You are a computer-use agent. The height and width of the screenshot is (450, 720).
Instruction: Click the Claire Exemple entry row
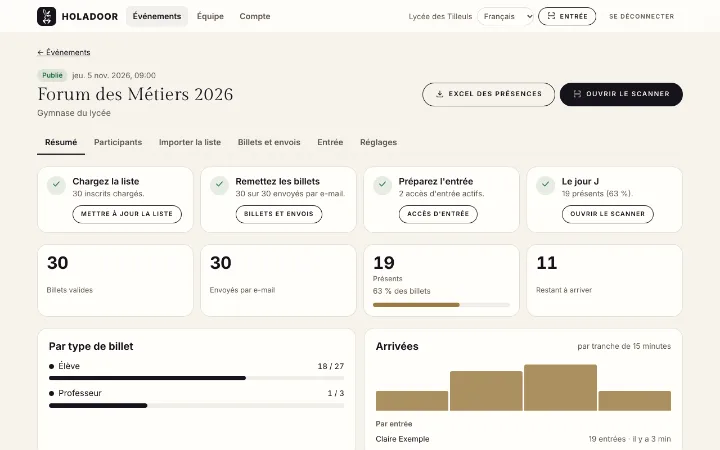tap(523, 439)
